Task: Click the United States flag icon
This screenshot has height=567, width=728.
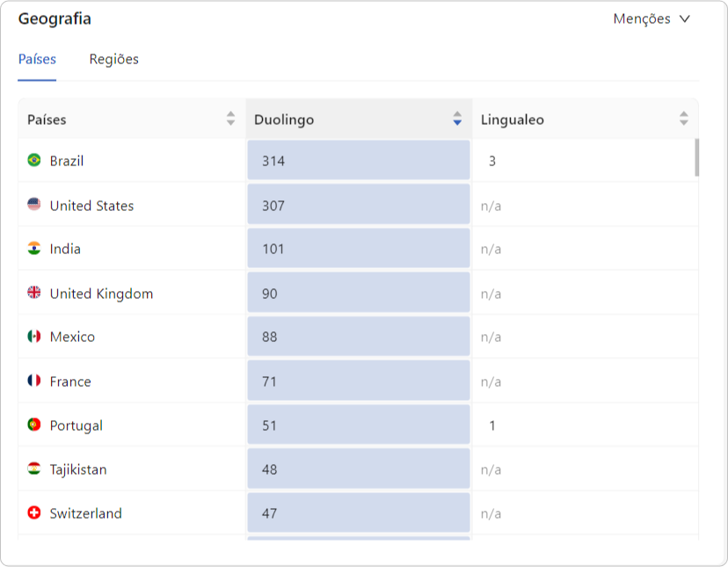Action: [34, 204]
